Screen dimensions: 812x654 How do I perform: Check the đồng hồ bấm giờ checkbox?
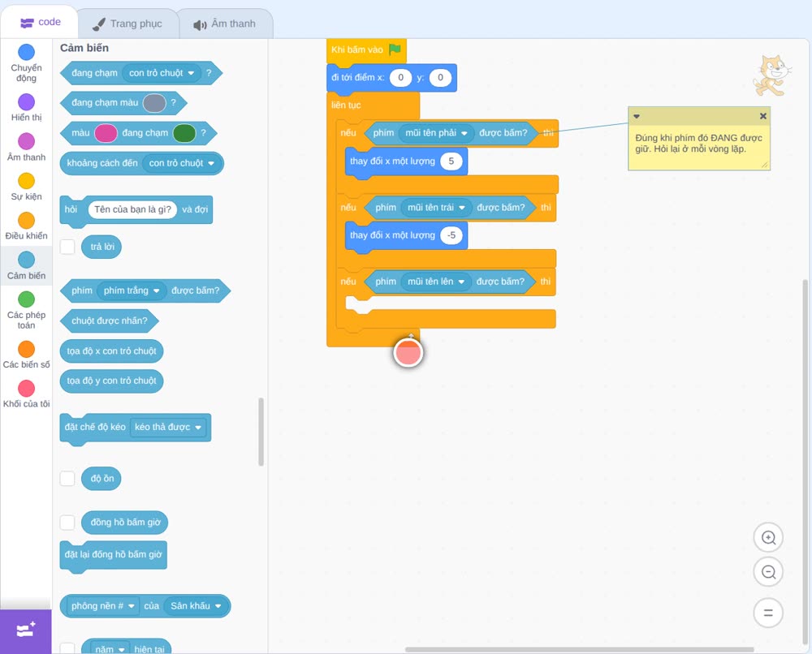67,522
